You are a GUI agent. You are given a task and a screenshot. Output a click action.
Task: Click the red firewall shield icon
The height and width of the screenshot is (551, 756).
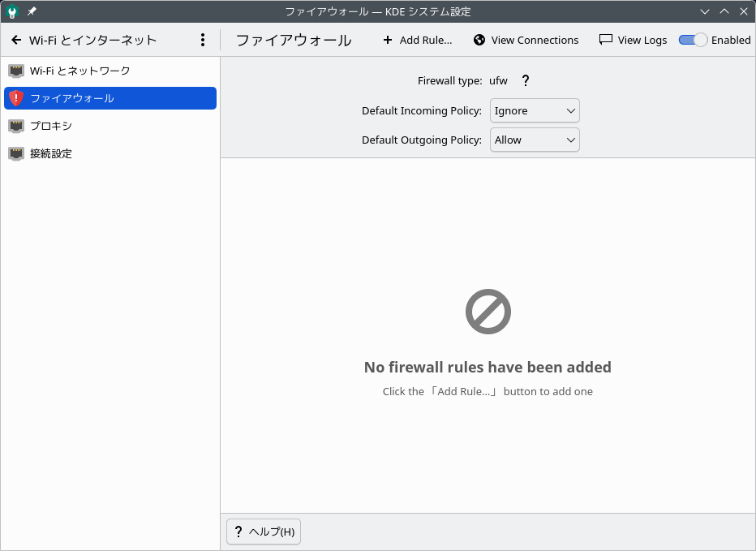tap(16, 98)
